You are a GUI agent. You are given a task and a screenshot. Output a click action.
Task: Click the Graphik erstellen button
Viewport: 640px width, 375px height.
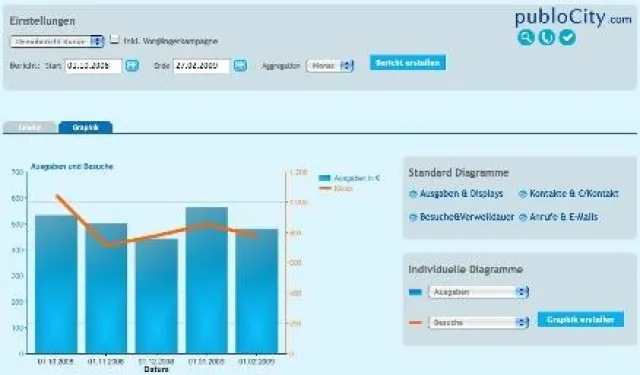[580, 320]
